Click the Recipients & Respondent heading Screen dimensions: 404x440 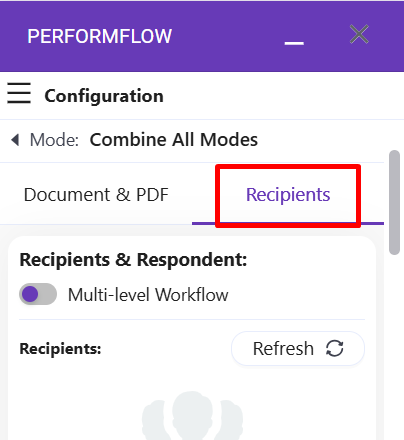point(133,260)
